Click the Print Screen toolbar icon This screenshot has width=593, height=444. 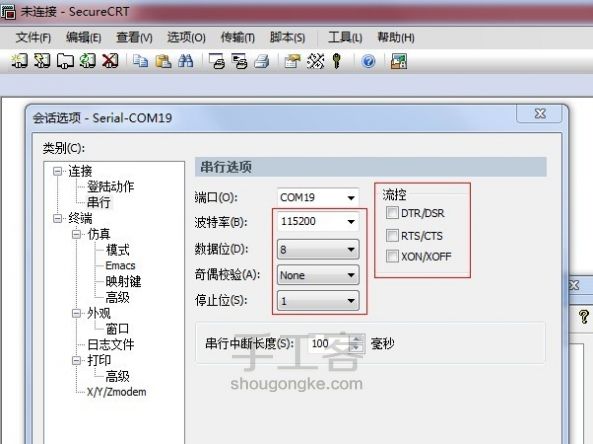tap(217, 61)
